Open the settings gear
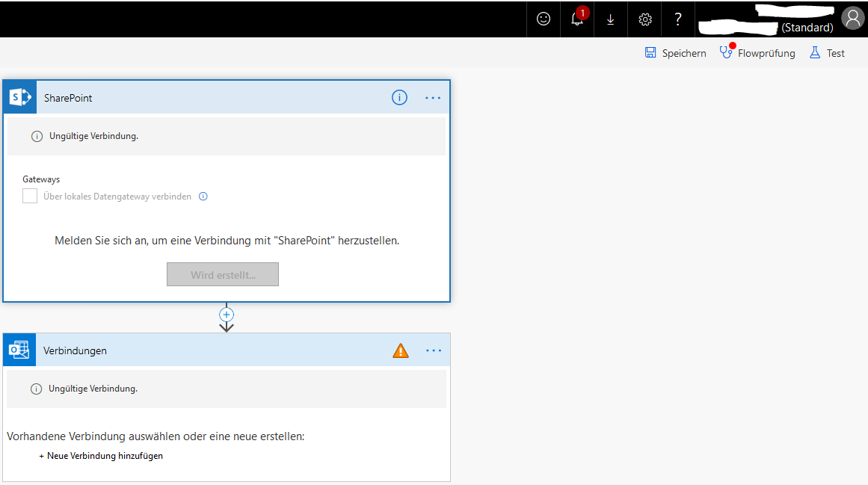 (645, 20)
